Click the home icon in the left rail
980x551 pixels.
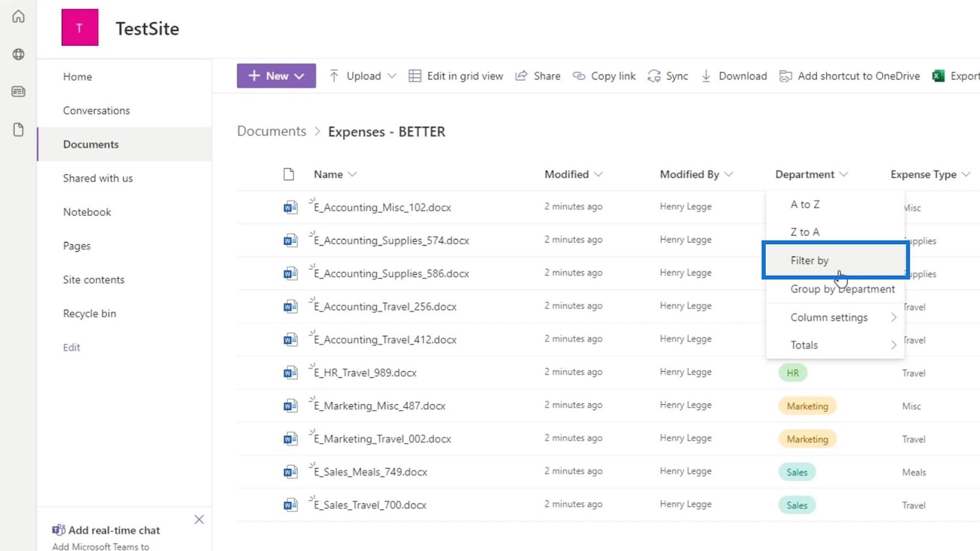click(18, 17)
